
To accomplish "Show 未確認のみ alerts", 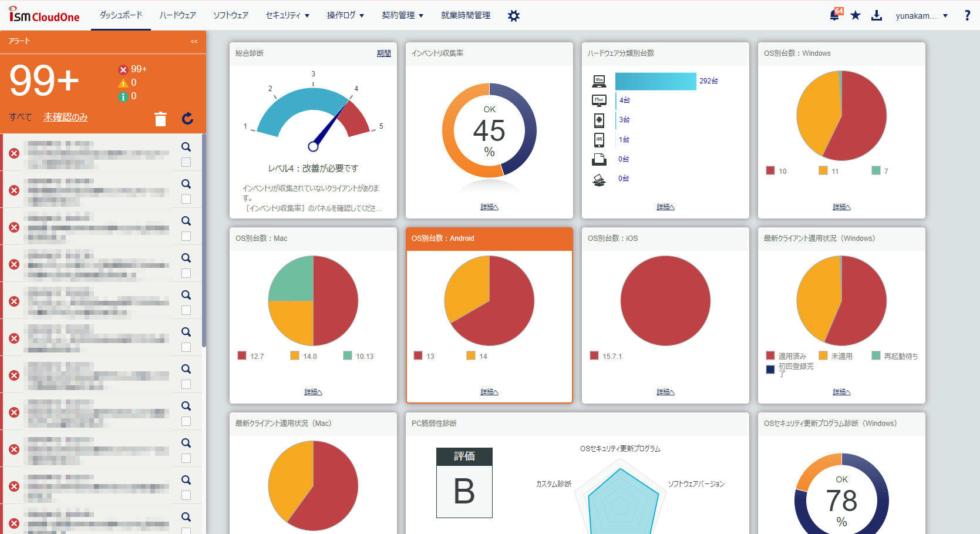I will [x=66, y=117].
